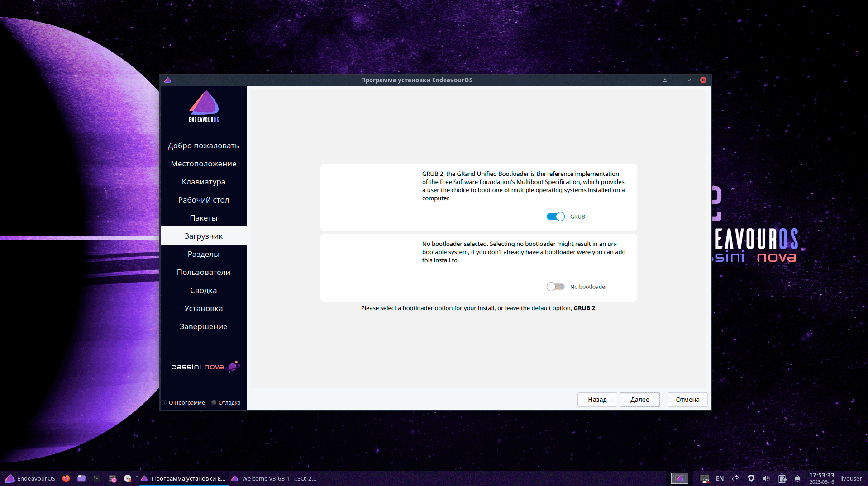Open the О Программе about link
The image size is (868, 486).
click(183, 403)
